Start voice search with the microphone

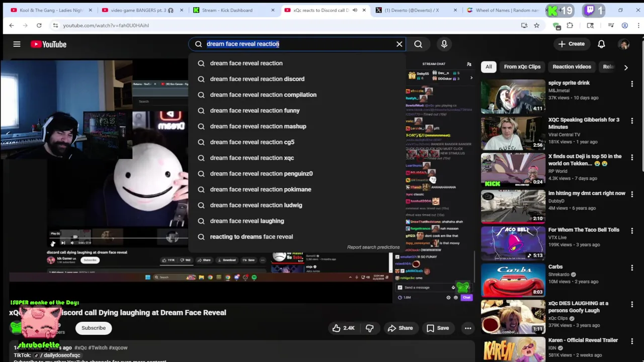pyautogui.click(x=444, y=44)
